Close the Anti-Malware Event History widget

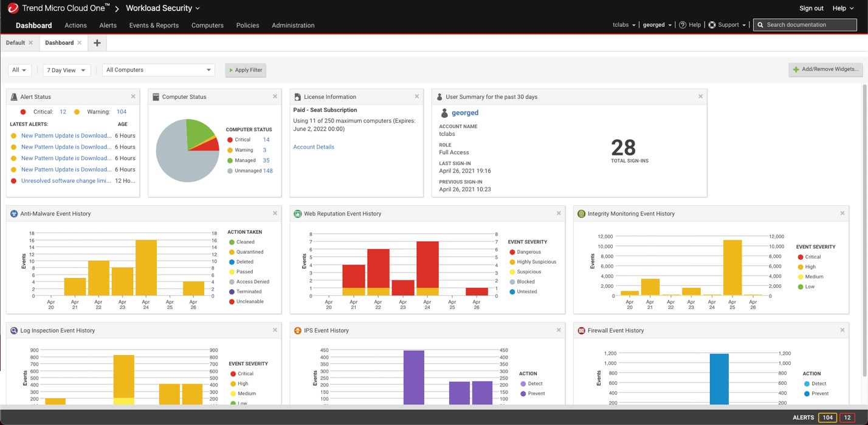(x=275, y=213)
